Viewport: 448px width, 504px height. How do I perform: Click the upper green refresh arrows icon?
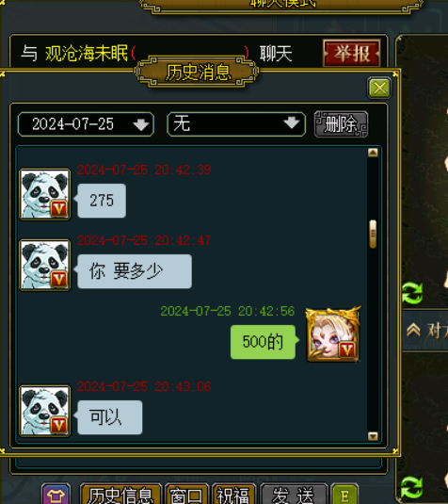coord(412,293)
